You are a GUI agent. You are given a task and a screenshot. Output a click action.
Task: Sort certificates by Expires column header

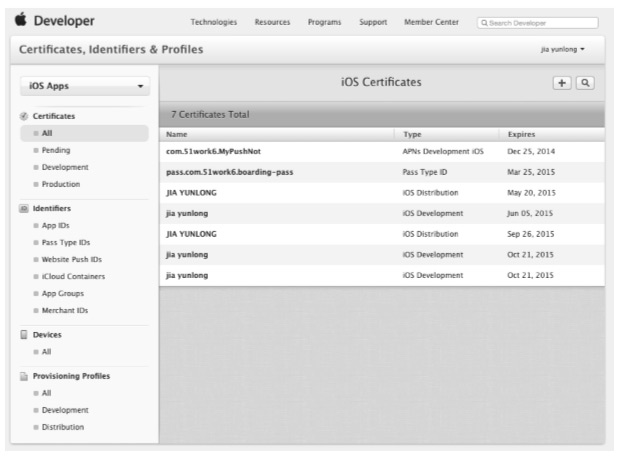(522, 134)
